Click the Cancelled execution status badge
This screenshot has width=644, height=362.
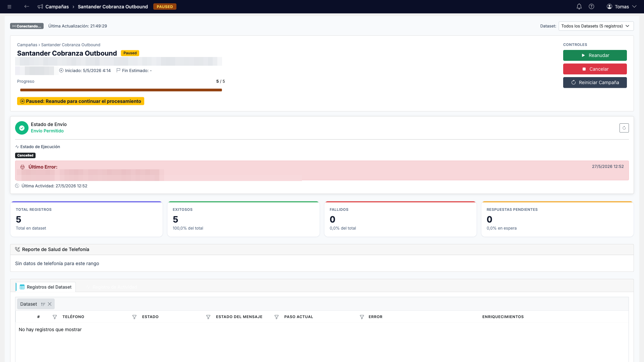pos(25,156)
